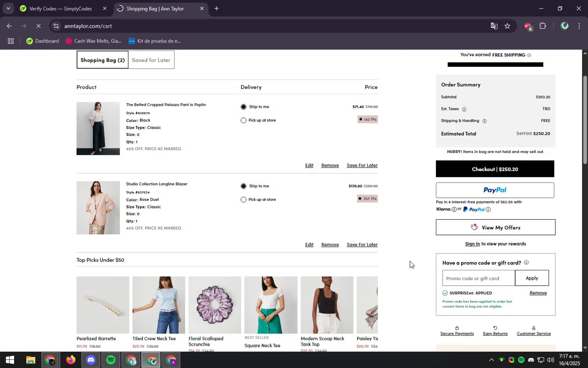Viewport: 588px width, 368px height.
Task: Save the Longline Blazer for later
Action: (x=362, y=245)
